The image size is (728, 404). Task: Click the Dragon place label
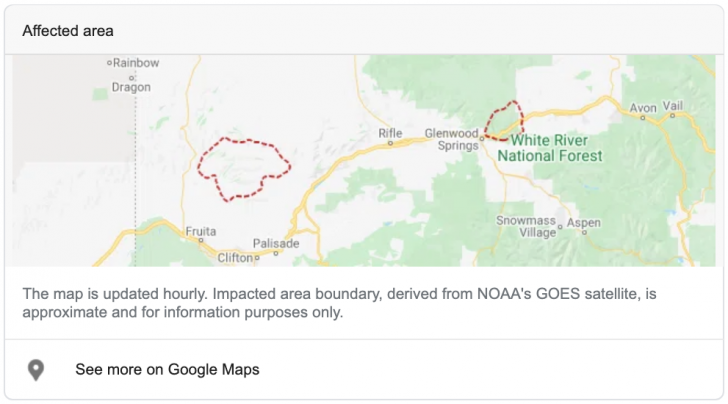pos(131,87)
